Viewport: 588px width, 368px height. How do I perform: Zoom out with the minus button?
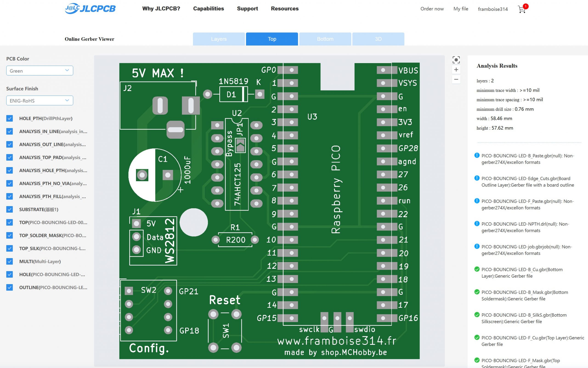point(456,80)
